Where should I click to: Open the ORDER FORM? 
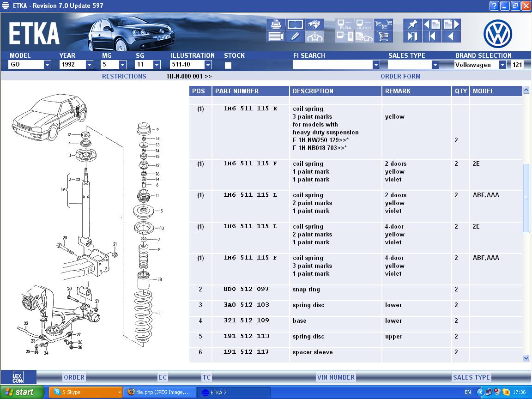coord(400,76)
